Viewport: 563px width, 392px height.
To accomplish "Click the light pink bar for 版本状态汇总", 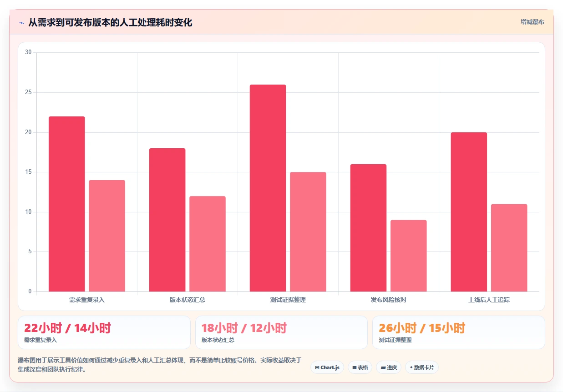I will coord(208,244).
